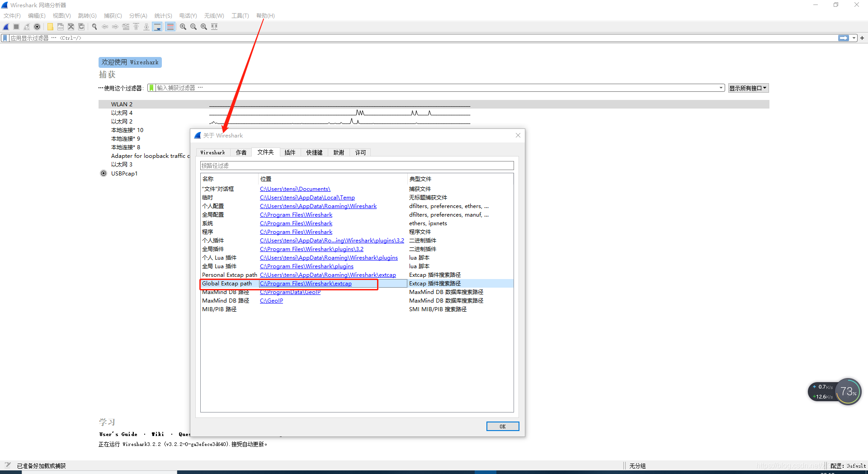Expand capture filter dropdown arrow

click(721, 88)
